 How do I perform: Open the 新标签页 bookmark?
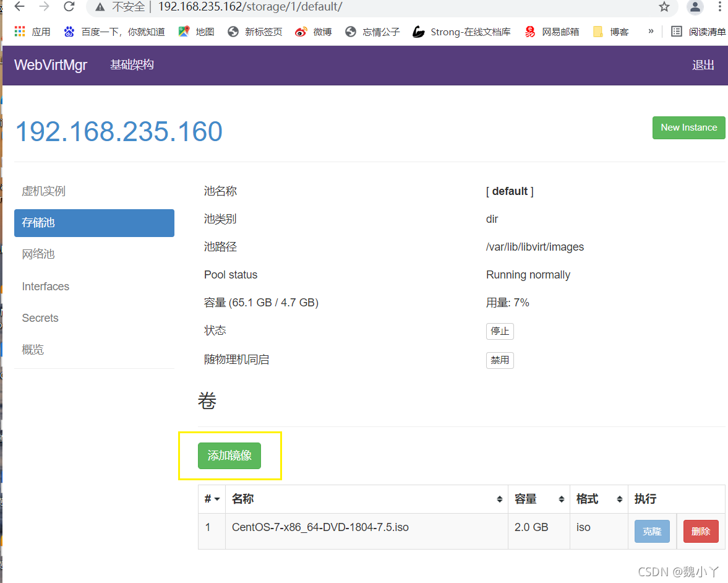[255, 32]
